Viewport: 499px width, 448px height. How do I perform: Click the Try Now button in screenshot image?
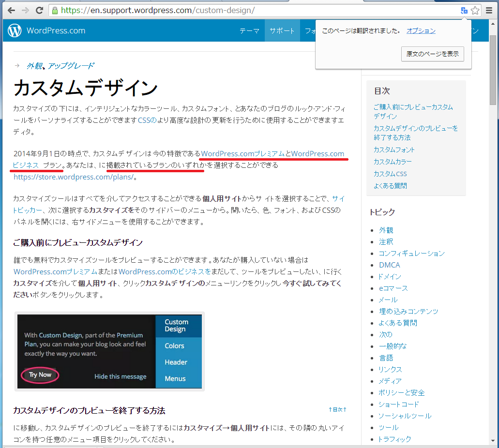point(40,375)
